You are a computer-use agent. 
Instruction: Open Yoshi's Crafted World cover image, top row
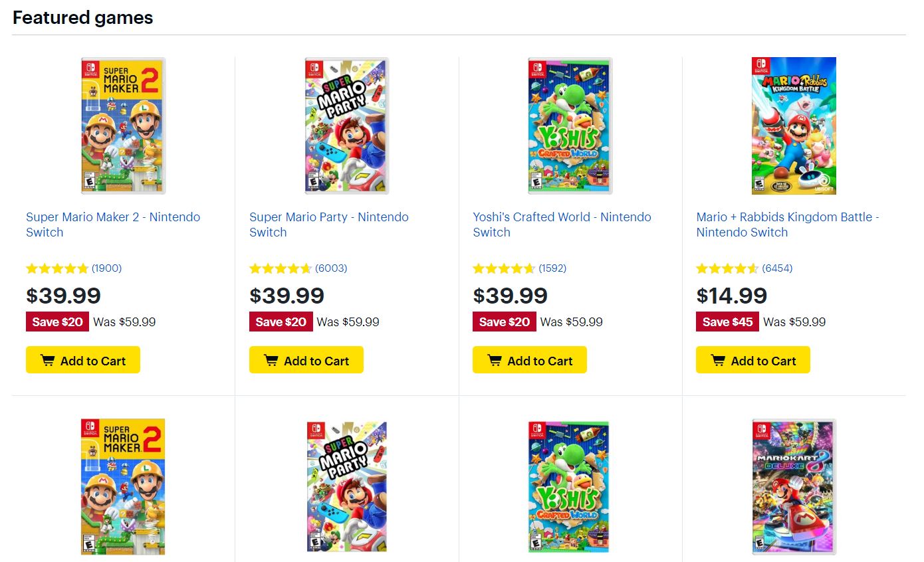(x=570, y=126)
